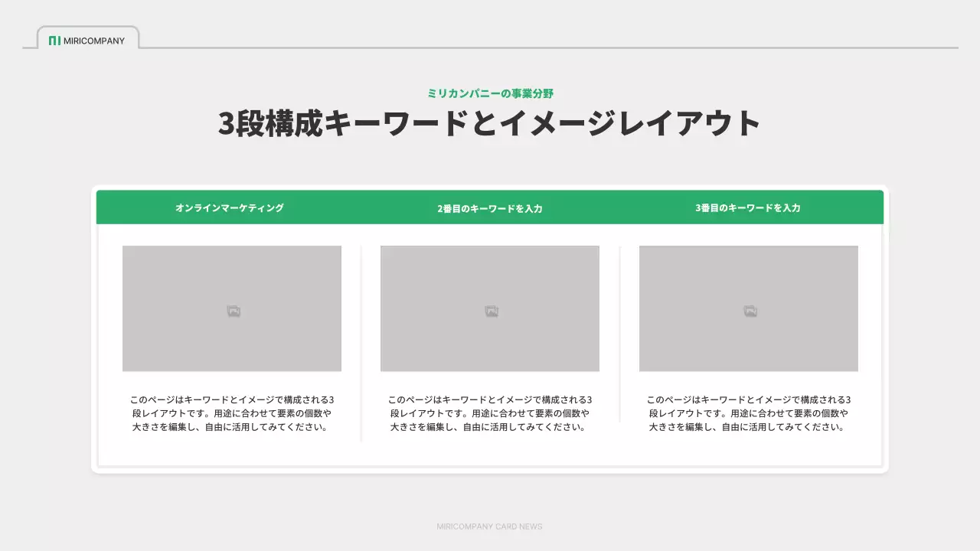Click the 2番目のキーワードを入力 header
This screenshot has width=980, height=551.
(x=490, y=207)
